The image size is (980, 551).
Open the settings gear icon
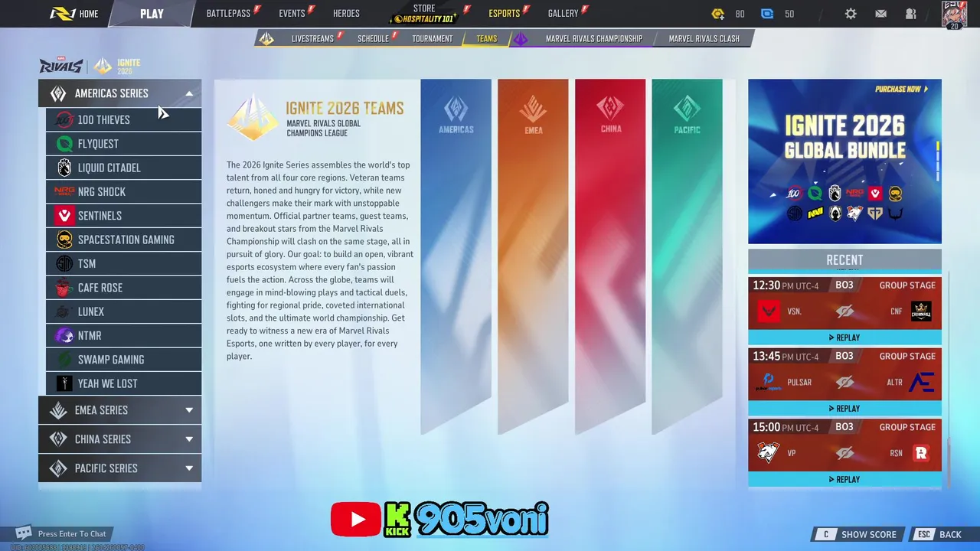click(851, 14)
